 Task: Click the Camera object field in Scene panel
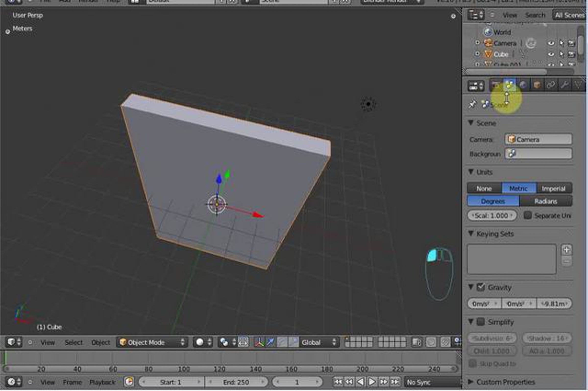539,139
